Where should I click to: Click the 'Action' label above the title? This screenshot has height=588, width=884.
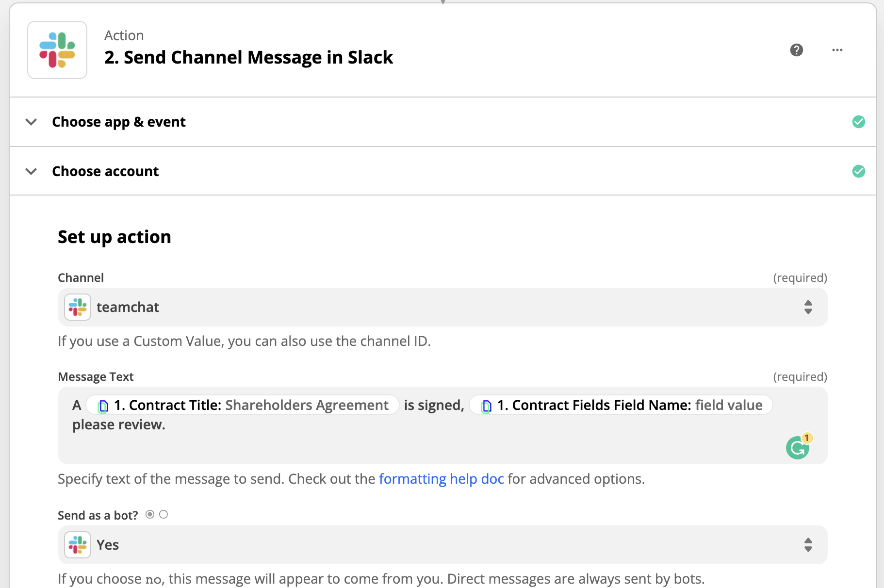[124, 35]
